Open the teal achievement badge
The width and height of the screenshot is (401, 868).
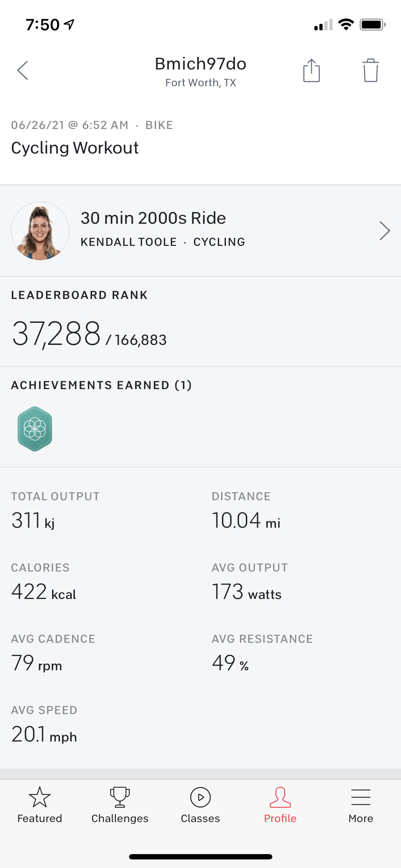point(35,429)
